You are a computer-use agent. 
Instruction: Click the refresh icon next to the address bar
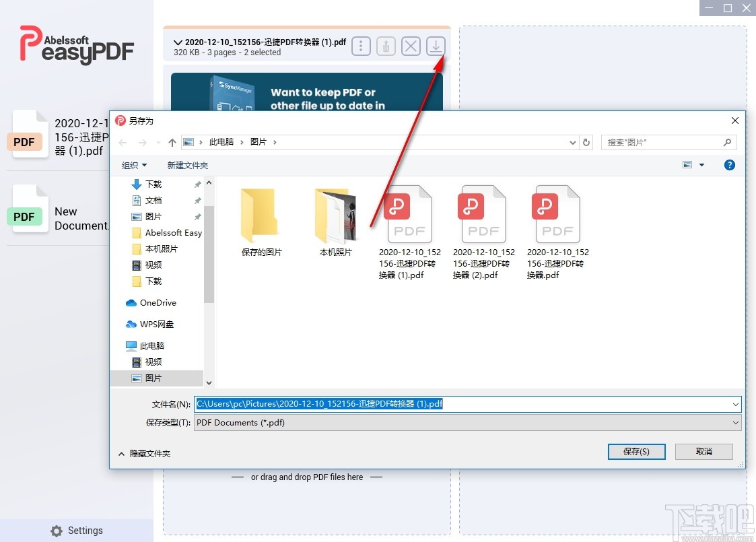(x=586, y=142)
